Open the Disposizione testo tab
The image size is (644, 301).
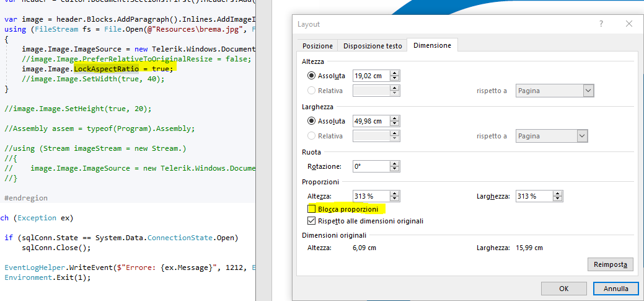tap(373, 46)
